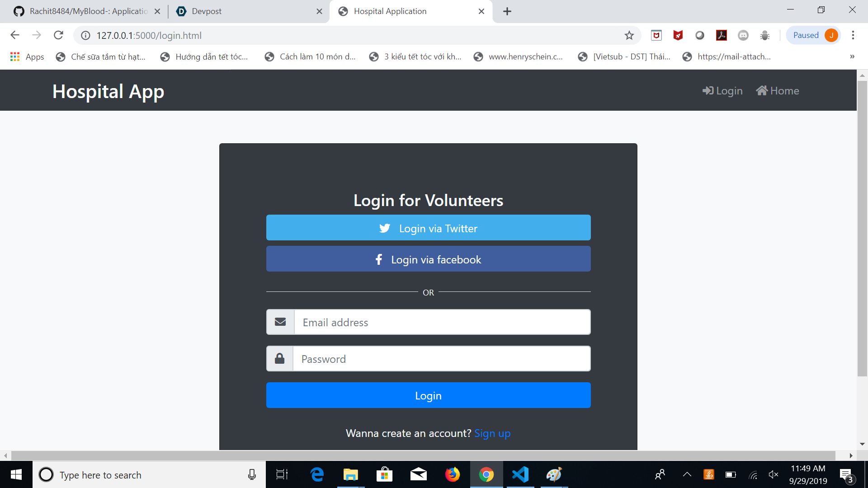Focus the Email address field

442,322
